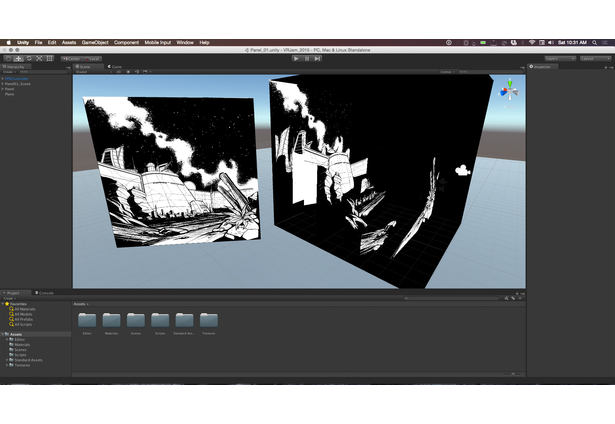Open Standard Assets folder icon

click(184, 320)
